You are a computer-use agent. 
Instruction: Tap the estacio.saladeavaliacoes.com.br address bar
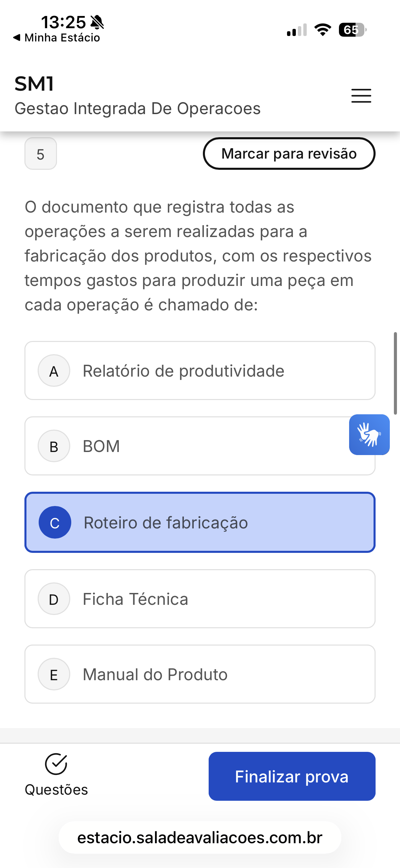(x=200, y=837)
